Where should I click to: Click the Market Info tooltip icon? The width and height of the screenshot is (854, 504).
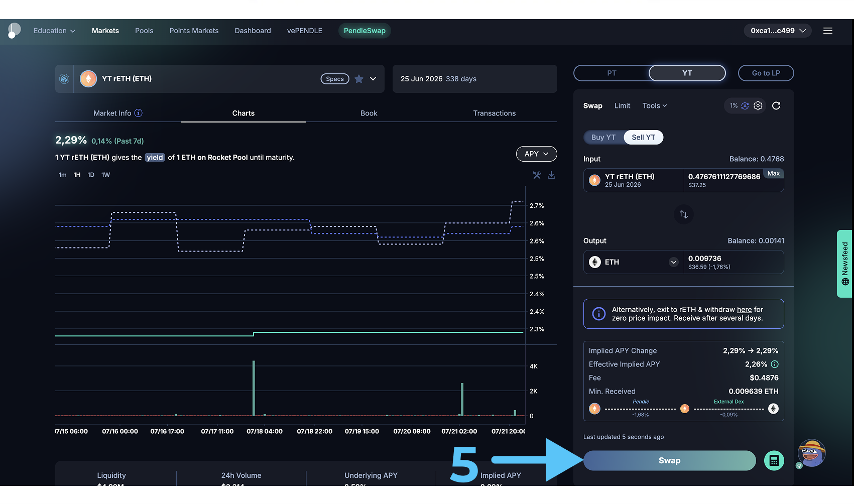(139, 113)
